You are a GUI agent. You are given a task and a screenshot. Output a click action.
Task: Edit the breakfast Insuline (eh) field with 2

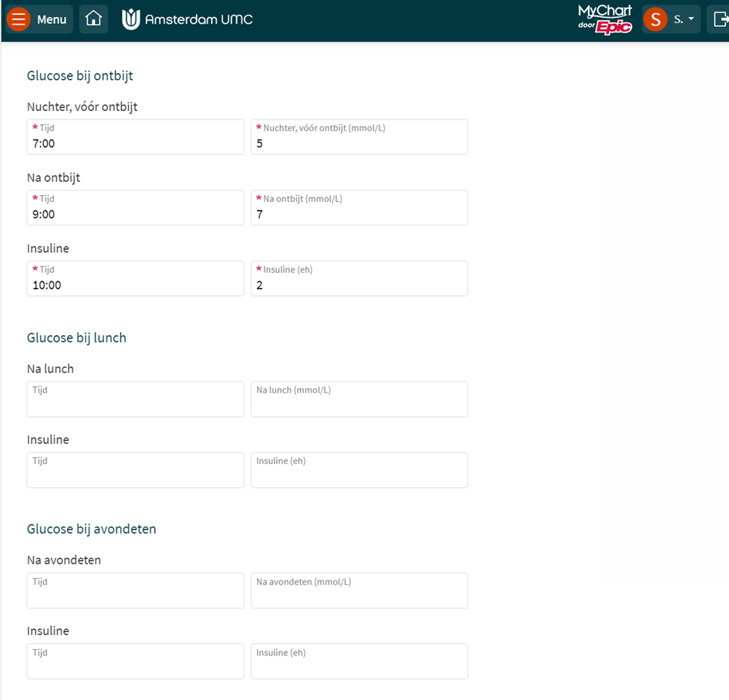click(359, 279)
